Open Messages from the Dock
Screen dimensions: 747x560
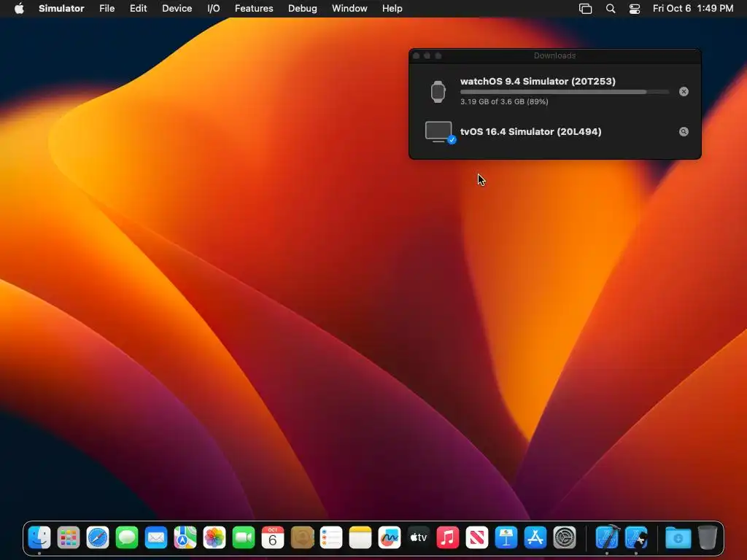pyautogui.click(x=127, y=538)
